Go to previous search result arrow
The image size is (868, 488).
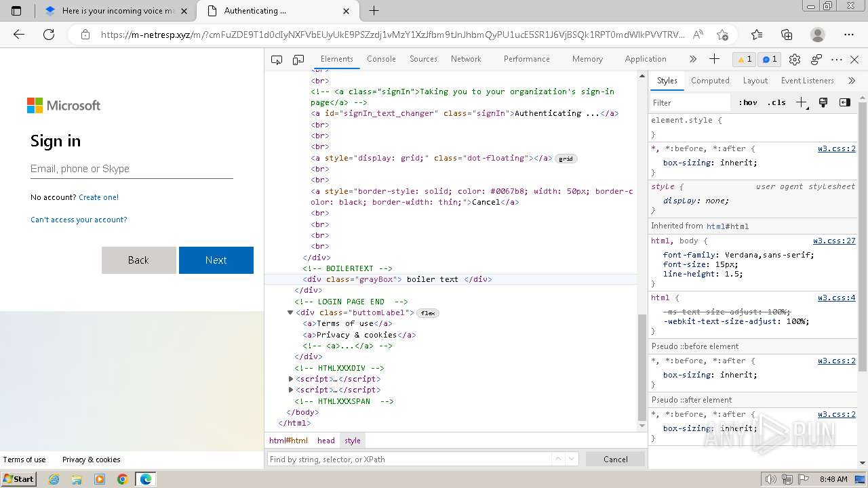click(558, 459)
